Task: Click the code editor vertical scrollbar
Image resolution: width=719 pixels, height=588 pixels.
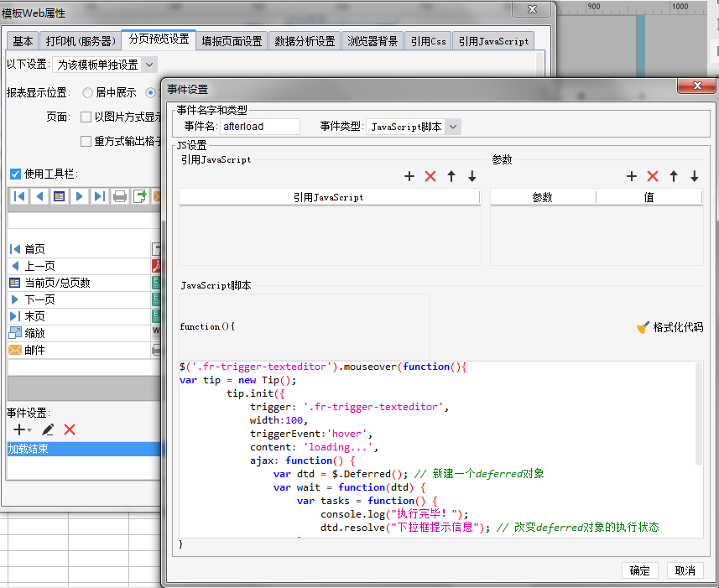Action: pyautogui.click(x=699, y=414)
